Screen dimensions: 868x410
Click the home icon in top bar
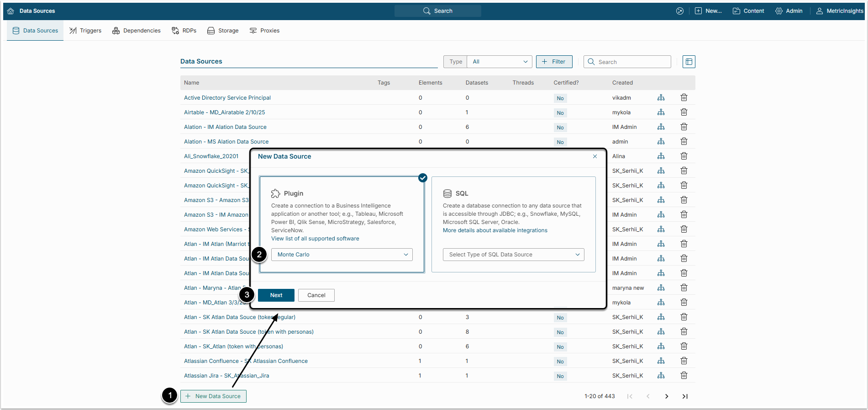click(x=11, y=11)
